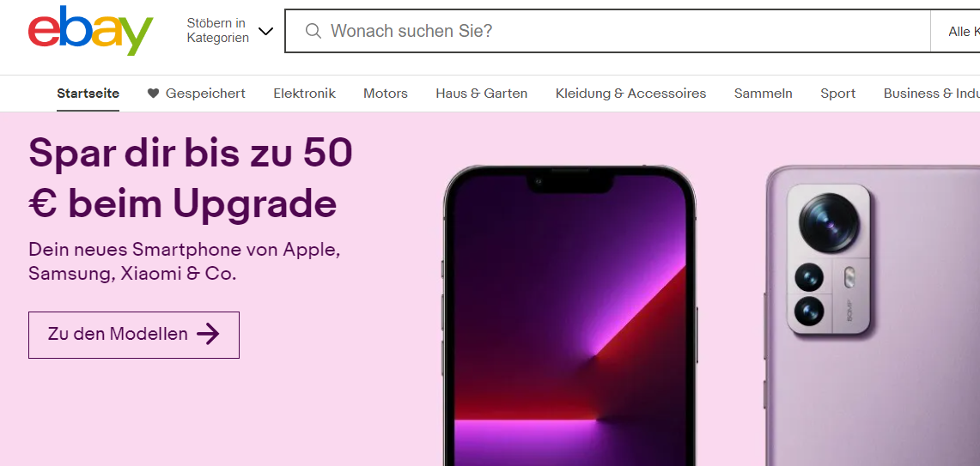Click the heart icon beside Gespeichert

pos(153,94)
